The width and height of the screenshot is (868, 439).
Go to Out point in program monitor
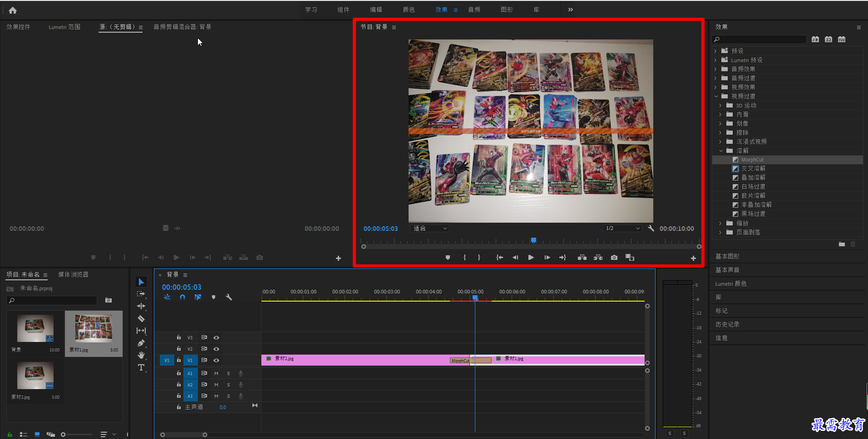click(563, 258)
